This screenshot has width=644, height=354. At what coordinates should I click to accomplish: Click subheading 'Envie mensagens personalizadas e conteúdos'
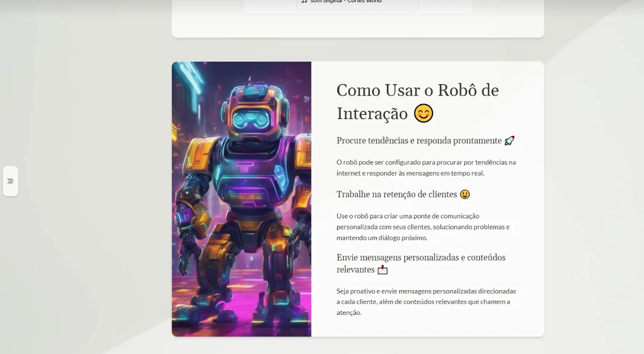point(421,257)
